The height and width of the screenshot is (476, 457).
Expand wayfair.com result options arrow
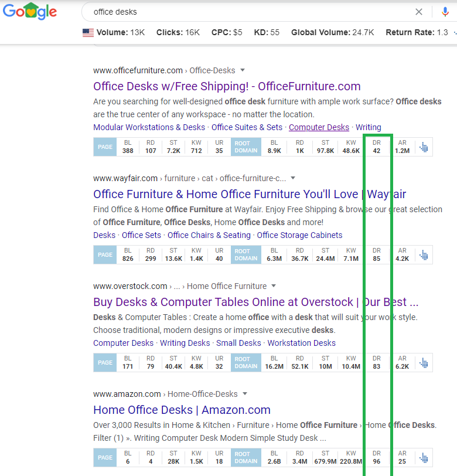[293, 178]
